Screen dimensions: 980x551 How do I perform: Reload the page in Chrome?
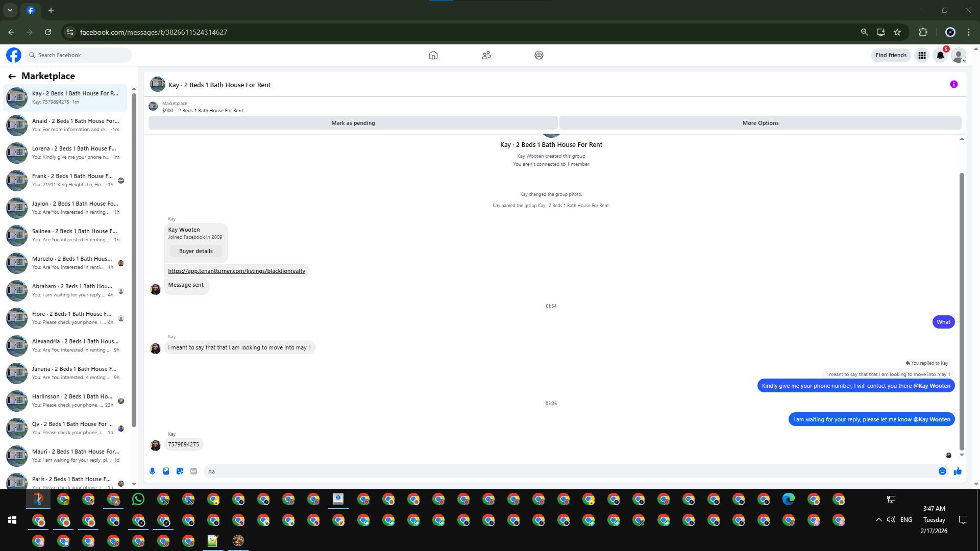coord(48,32)
